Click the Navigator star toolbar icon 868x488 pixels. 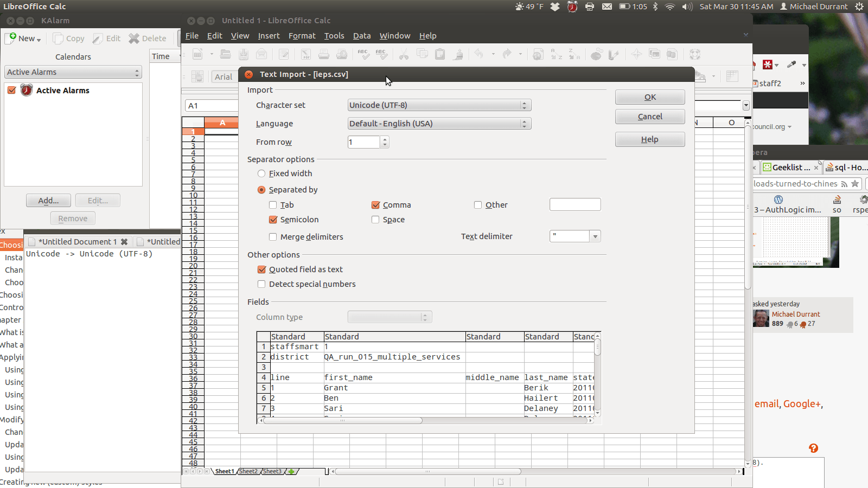coord(636,54)
